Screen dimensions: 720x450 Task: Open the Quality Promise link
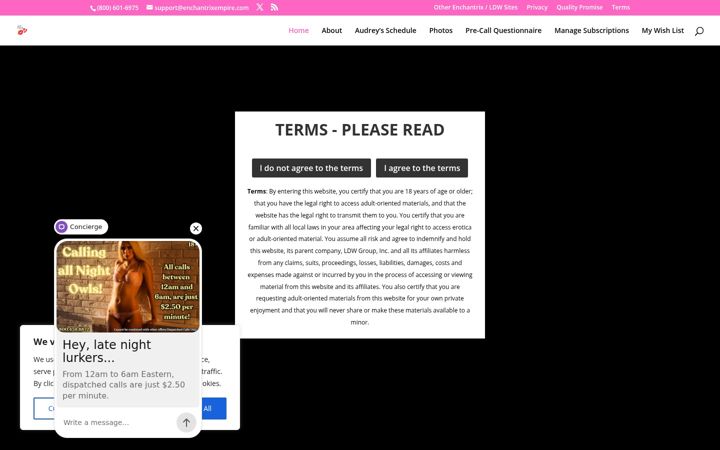[579, 7]
